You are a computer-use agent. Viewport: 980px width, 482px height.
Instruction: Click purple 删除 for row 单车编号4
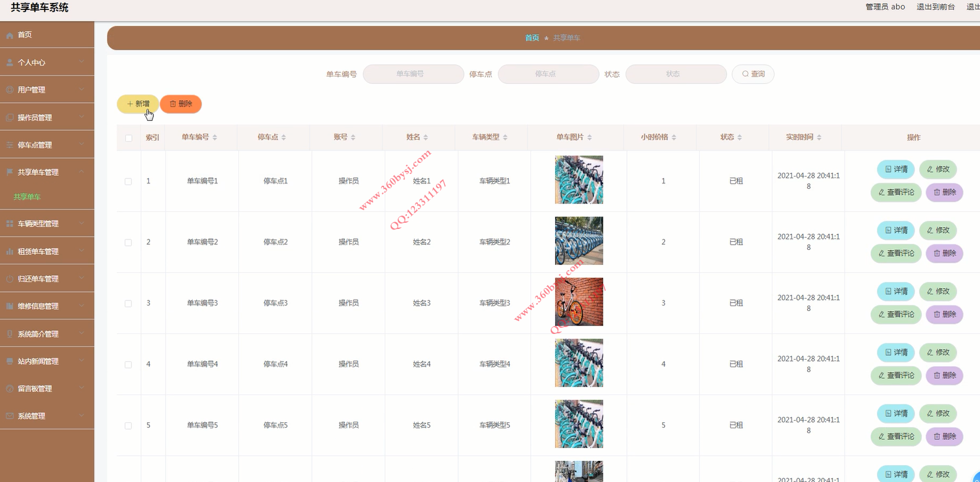click(x=944, y=375)
